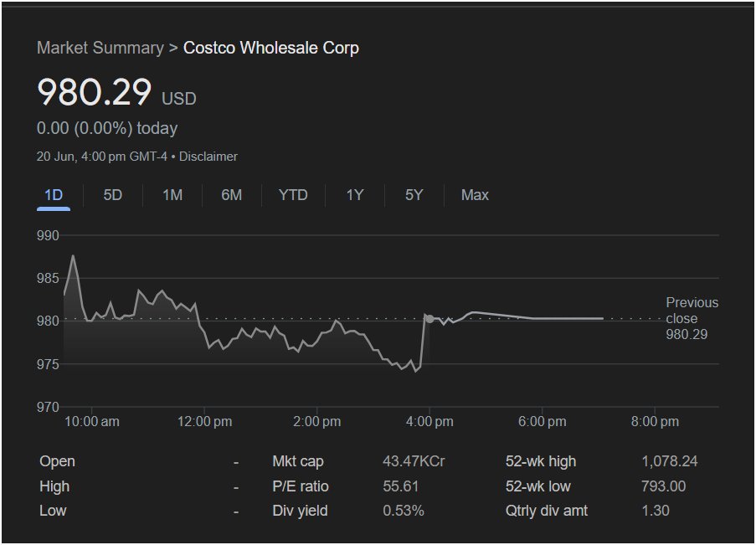Click the P/E ratio label
The height and width of the screenshot is (545, 756).
click(301, 486)
